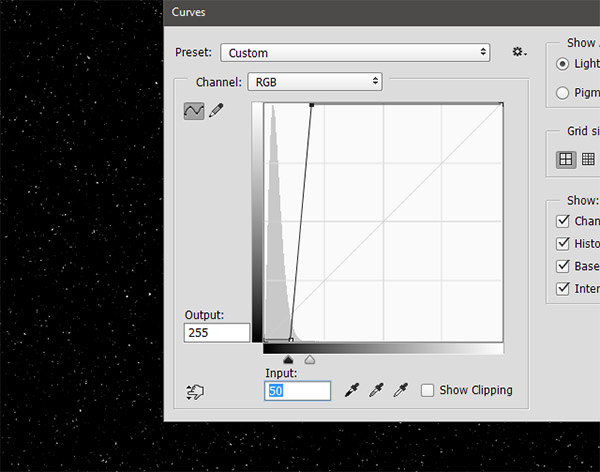This screenshot has width=600, height=472.
Task: Enable the Show Clipping checkbox
Action: pyautogui.click(x=428, y=390)
